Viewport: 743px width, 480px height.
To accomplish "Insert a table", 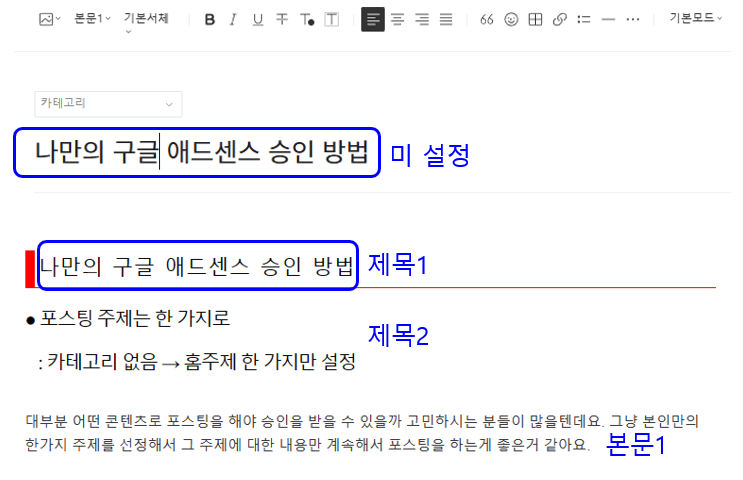I will point(535,19).
